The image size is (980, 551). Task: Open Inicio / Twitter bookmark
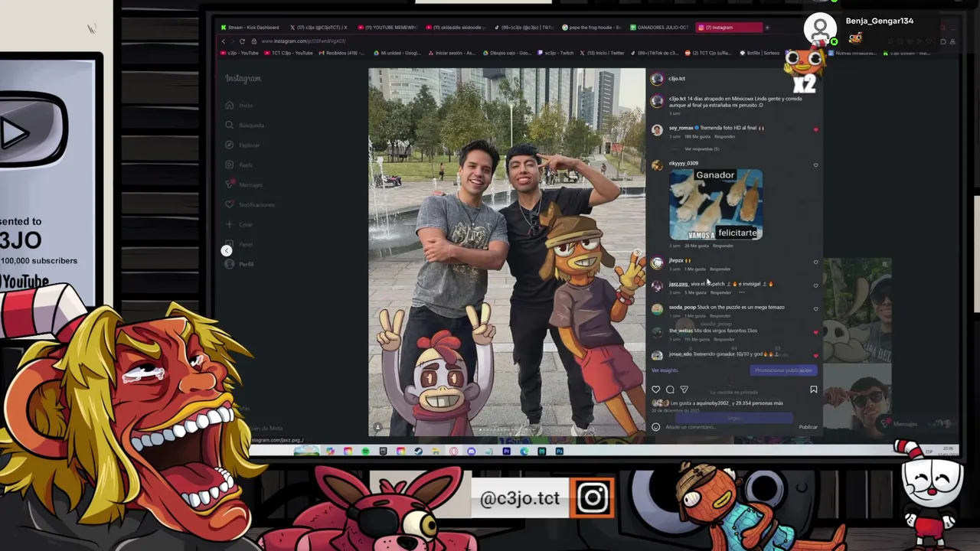603,53
